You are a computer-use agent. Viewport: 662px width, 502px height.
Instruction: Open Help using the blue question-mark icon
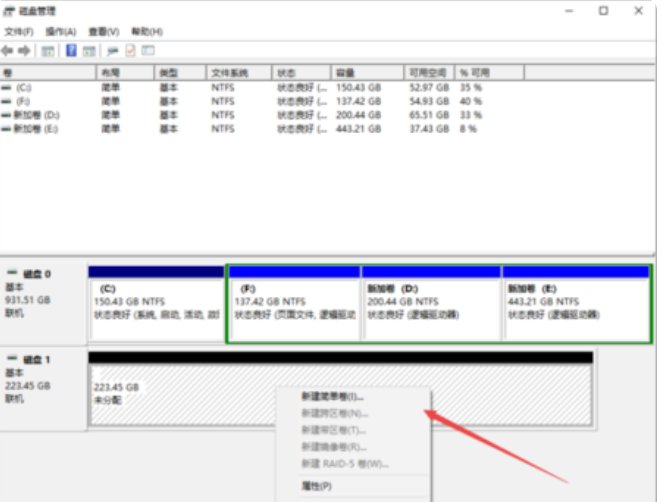pos(71,51)
